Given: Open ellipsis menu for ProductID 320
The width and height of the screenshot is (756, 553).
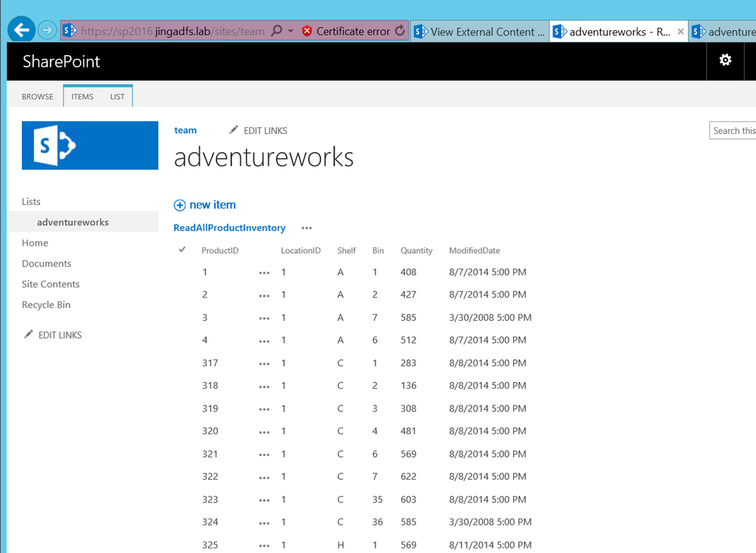Looking at the screenshot, I should pos(264,432).
